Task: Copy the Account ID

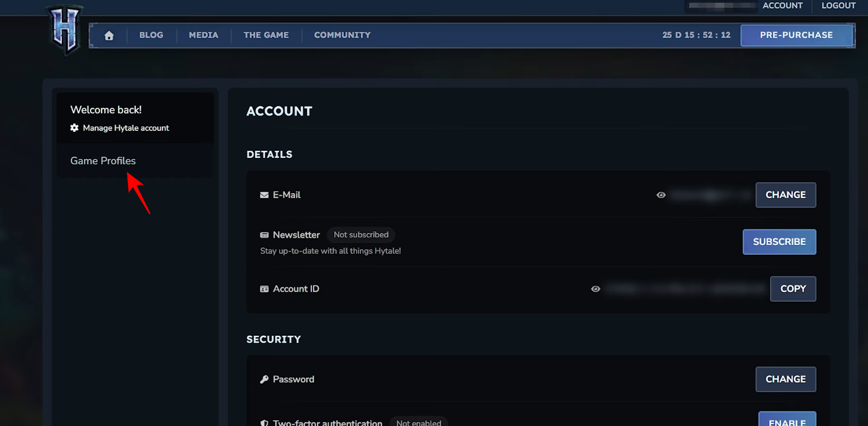Action: [793, 289]
